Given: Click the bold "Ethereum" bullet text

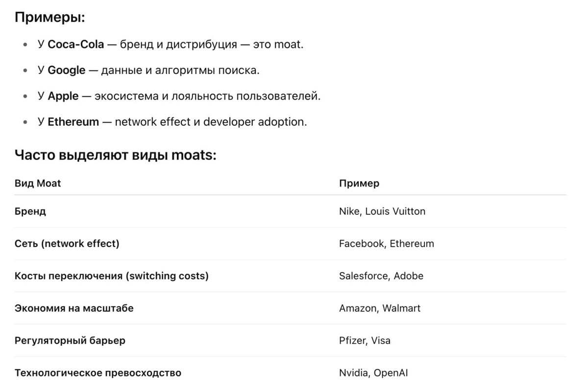Looking at the screenshot, I should (x=73, y=122).
